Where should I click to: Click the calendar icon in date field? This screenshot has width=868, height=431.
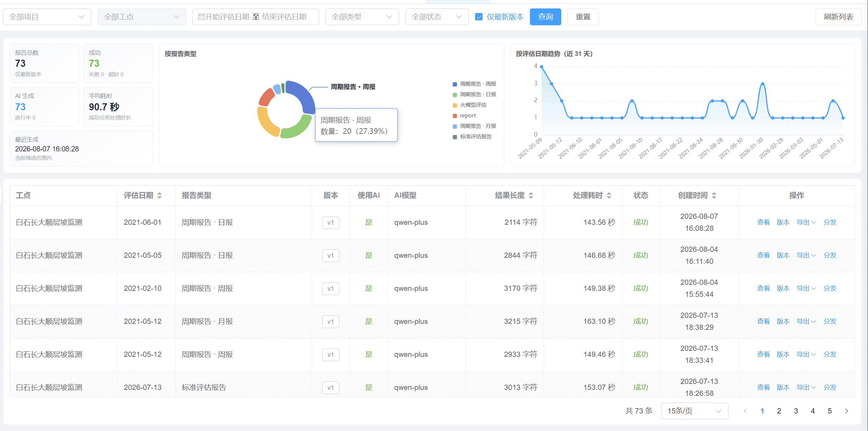201,17
